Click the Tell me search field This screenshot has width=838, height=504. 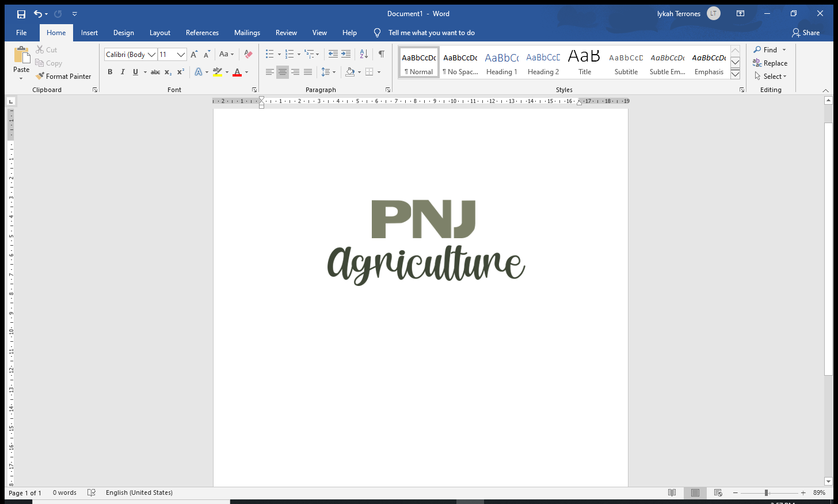click(431, 33)
